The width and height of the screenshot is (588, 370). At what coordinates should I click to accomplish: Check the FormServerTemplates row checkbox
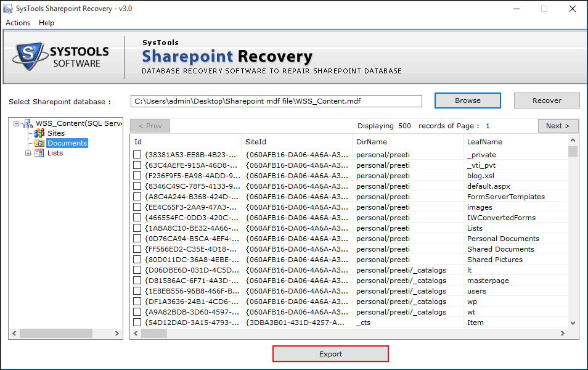point(137,197)
